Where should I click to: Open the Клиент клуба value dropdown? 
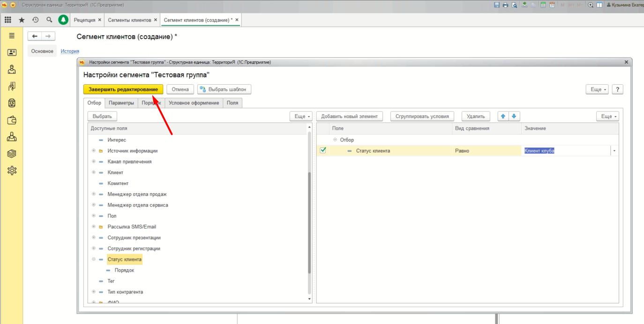coord(614,151)
